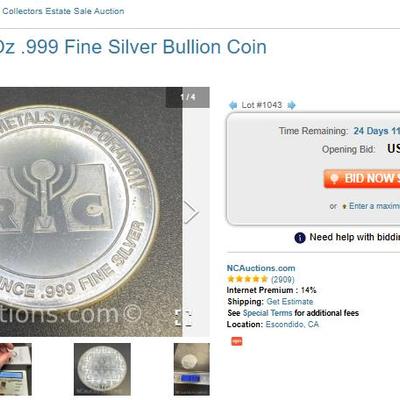Viewport: 400px width, 400px height.
Task: Click Get Estimate for shipping
Action: pos(290,302)
